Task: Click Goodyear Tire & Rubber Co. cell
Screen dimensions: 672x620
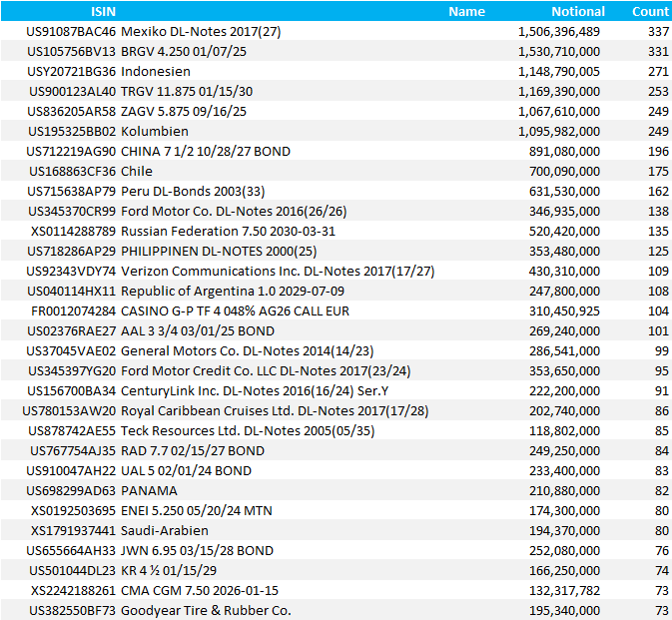Action: tap(206, 611)
